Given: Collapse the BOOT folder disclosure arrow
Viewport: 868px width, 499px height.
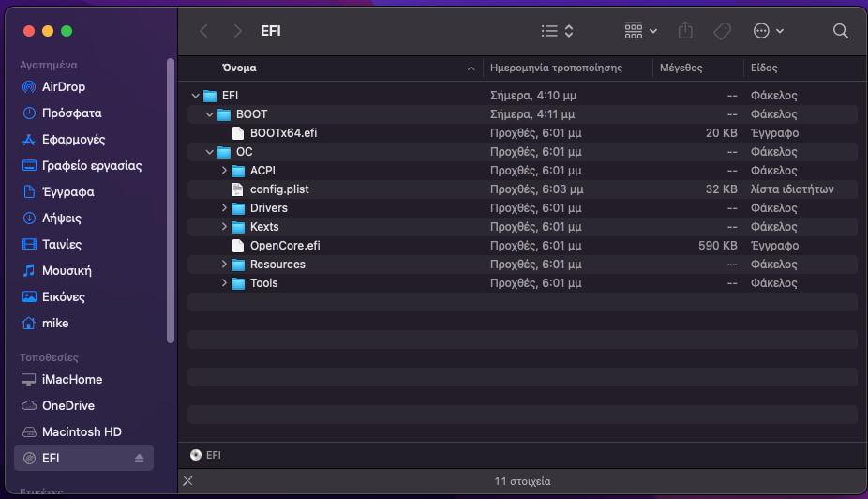Looking at the screenshot, I should point(209,114).
